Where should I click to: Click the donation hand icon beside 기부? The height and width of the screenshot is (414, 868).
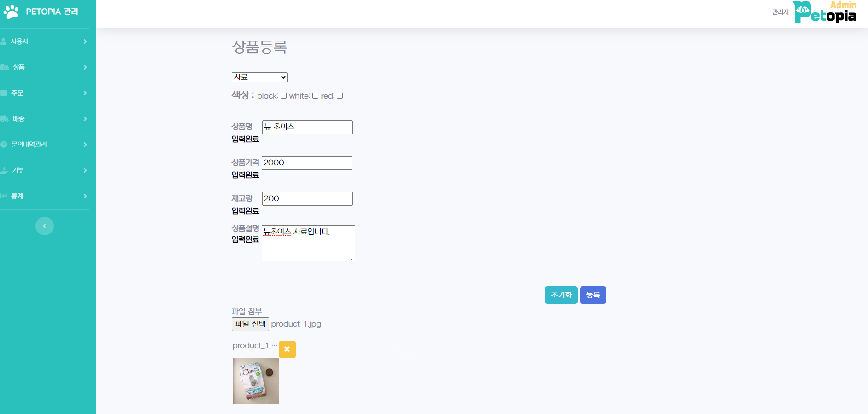pos(4,170)
